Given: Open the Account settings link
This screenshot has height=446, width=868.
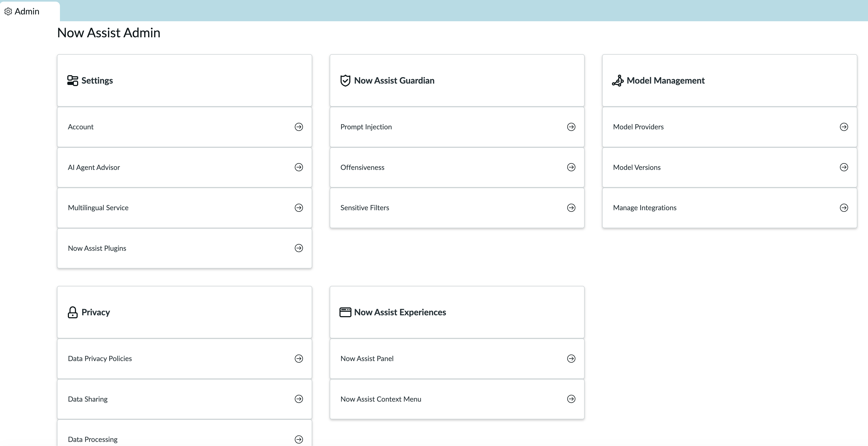Looking at the screenshot, I should click(81, 127).
